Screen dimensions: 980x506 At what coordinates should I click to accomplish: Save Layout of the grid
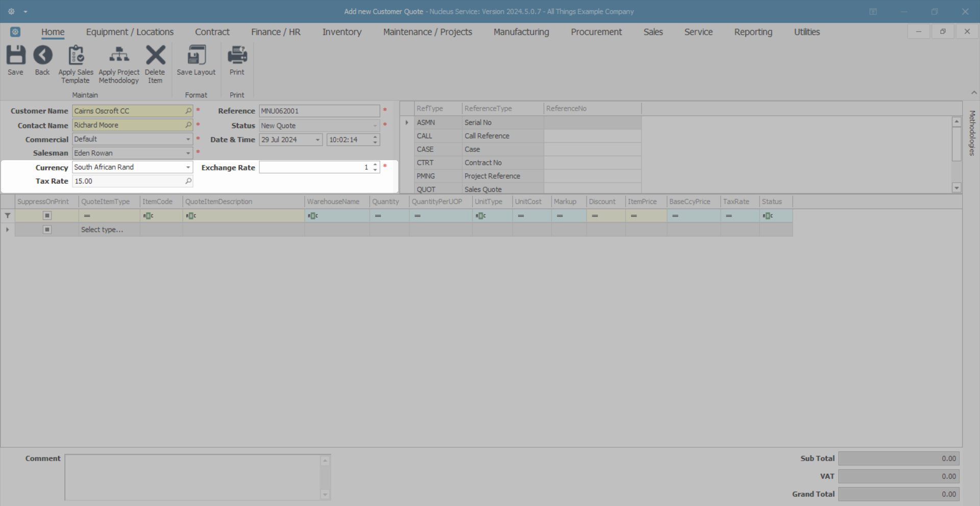click(x=197, y=60)
